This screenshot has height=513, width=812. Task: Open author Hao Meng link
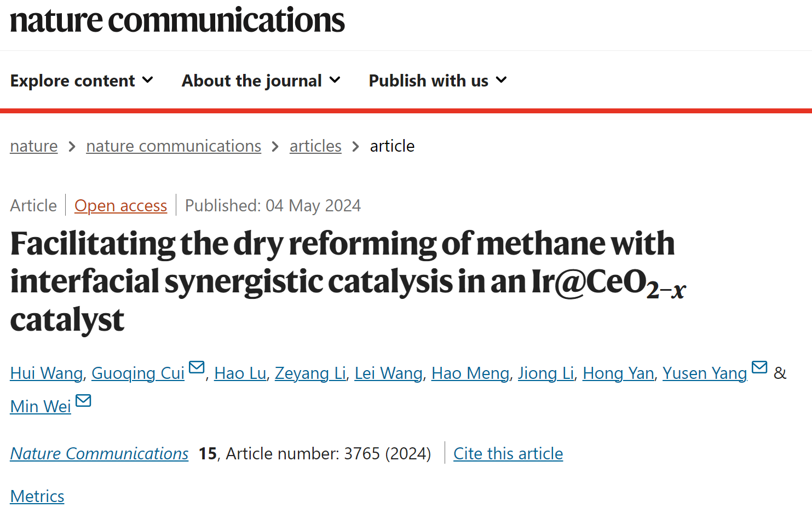tap(470, 373)
